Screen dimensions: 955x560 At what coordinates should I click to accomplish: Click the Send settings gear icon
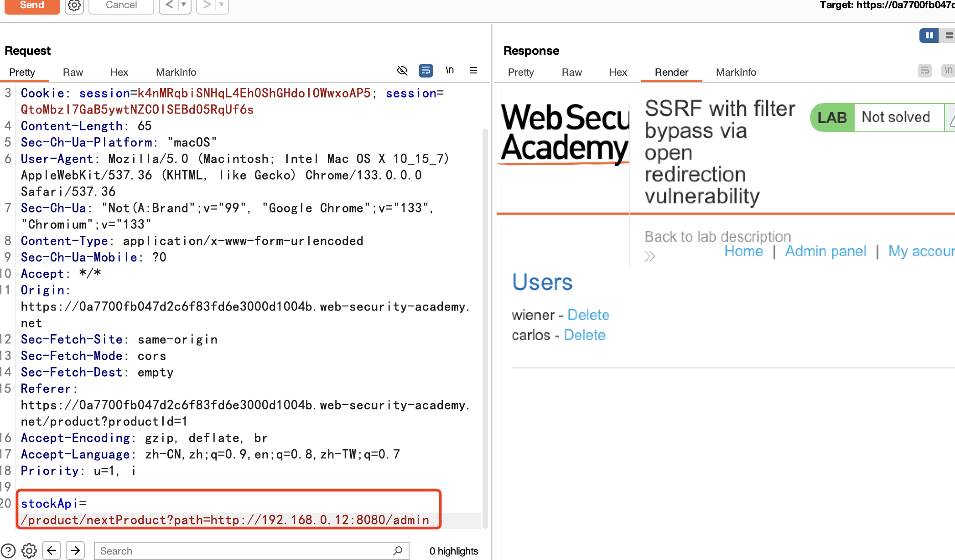[x=74, y=5]
